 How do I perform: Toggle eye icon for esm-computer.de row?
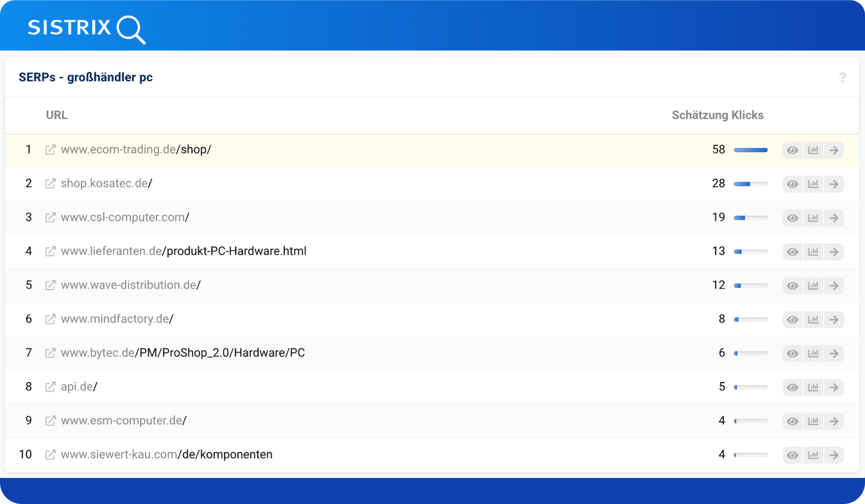point(793,421)
